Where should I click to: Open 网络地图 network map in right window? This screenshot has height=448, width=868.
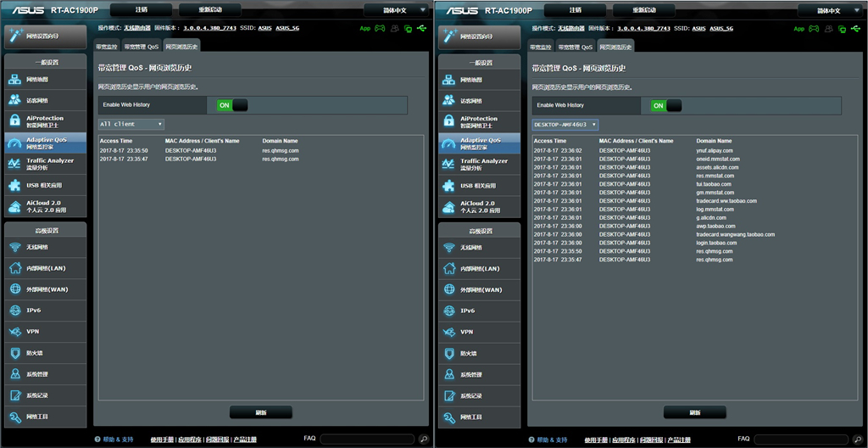[480, 79]
